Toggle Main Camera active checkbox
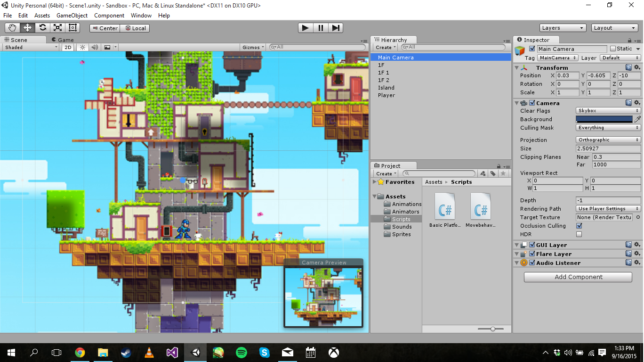The height and width of the screenshot is (362, 644). (532, 49)
